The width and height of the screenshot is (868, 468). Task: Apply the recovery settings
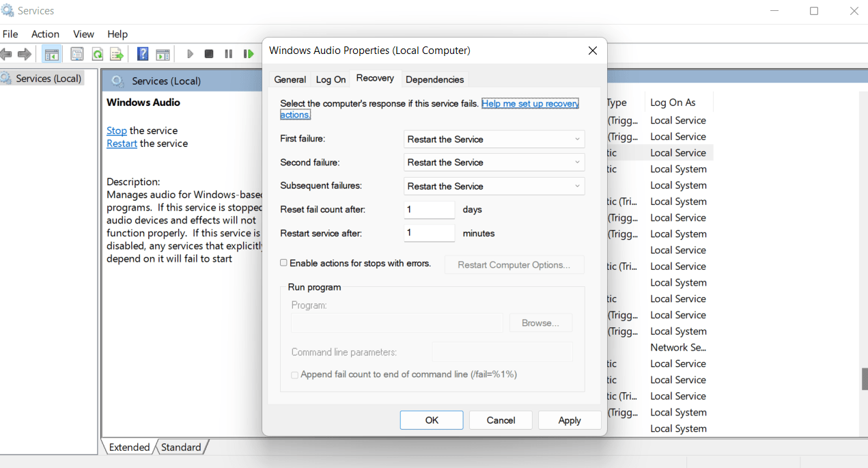click(570, 419)
